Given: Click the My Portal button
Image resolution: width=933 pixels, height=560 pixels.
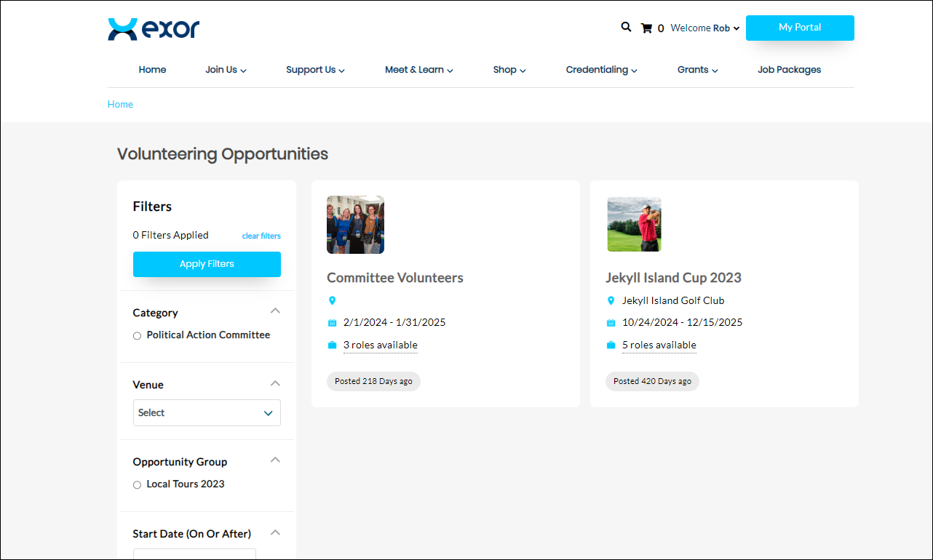Looking at the screenshot, I should click(800, 28).
